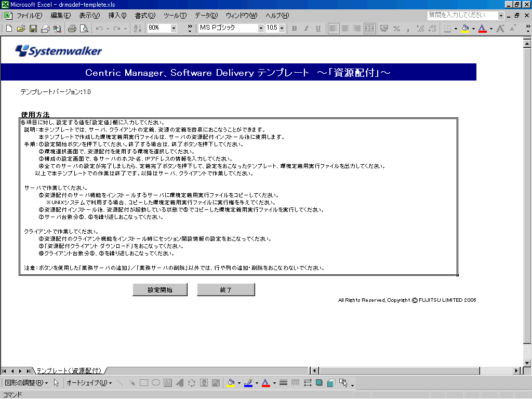
Task: Click the Undo arrow icon
Action: [99, 29]
